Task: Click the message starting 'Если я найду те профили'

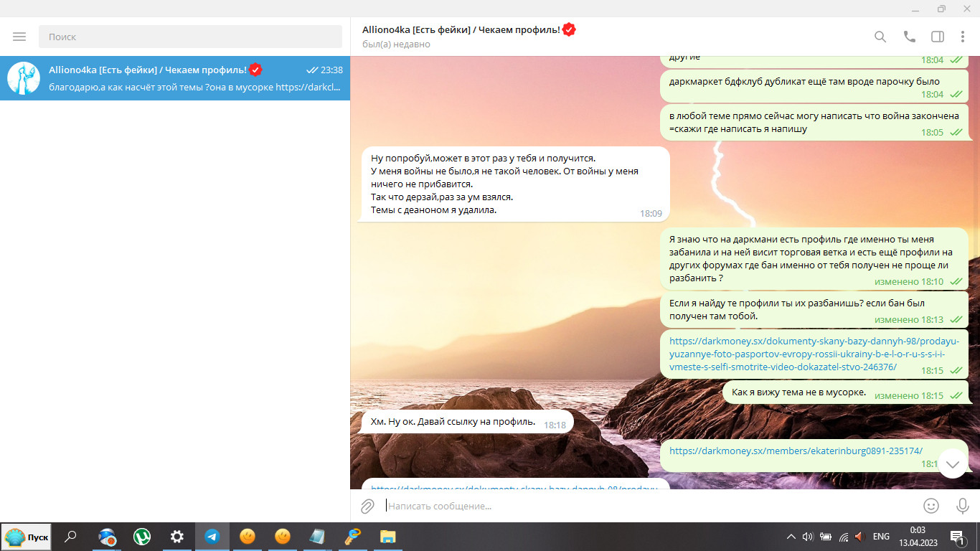Action: (x=814, y=310)
